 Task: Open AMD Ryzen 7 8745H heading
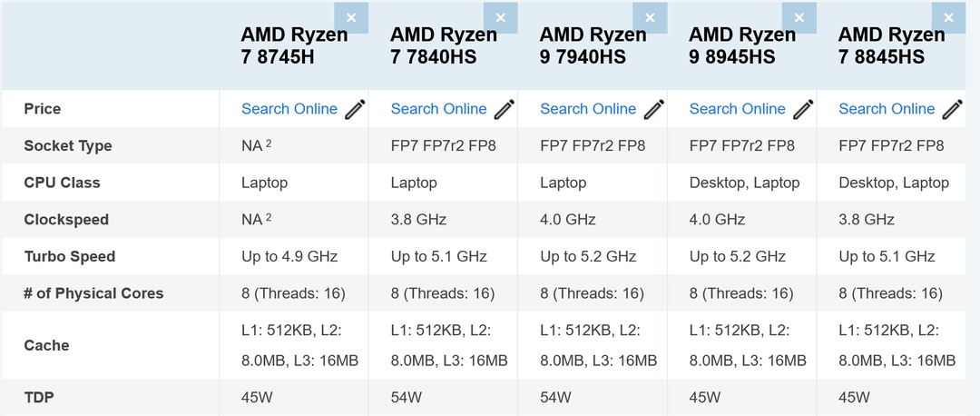[294, 45]
